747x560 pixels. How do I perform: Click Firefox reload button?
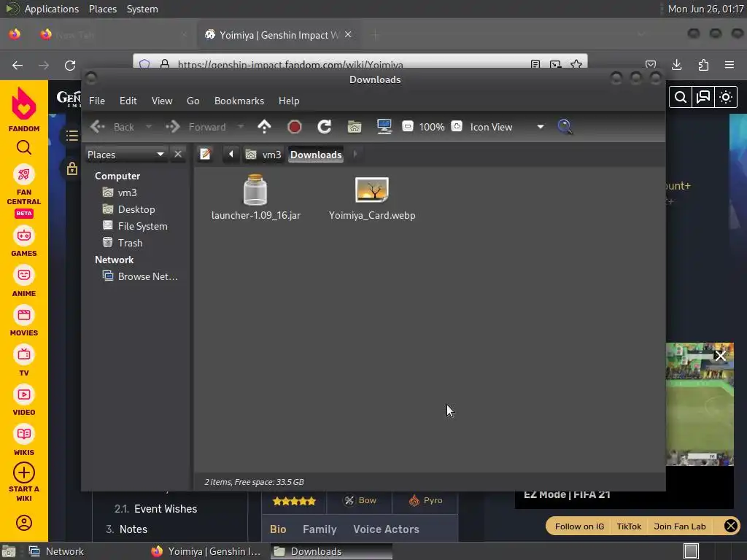[70, 65]
